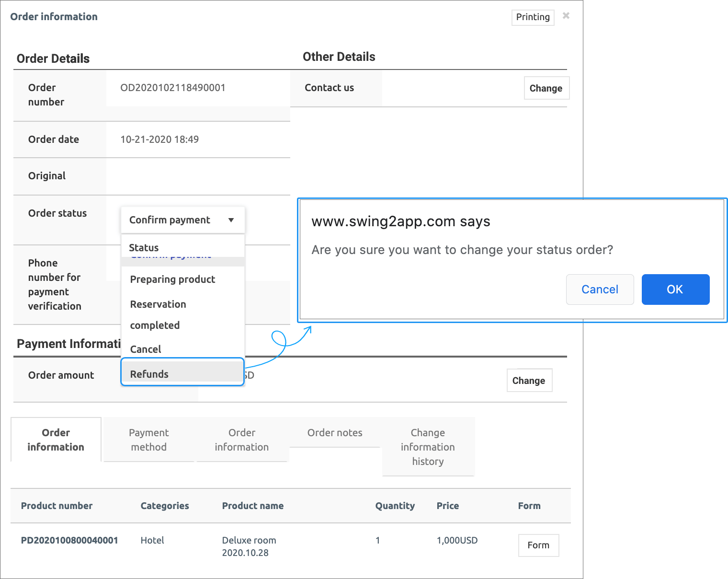Click product number PD2020100800040001

[x=69, y=540]
